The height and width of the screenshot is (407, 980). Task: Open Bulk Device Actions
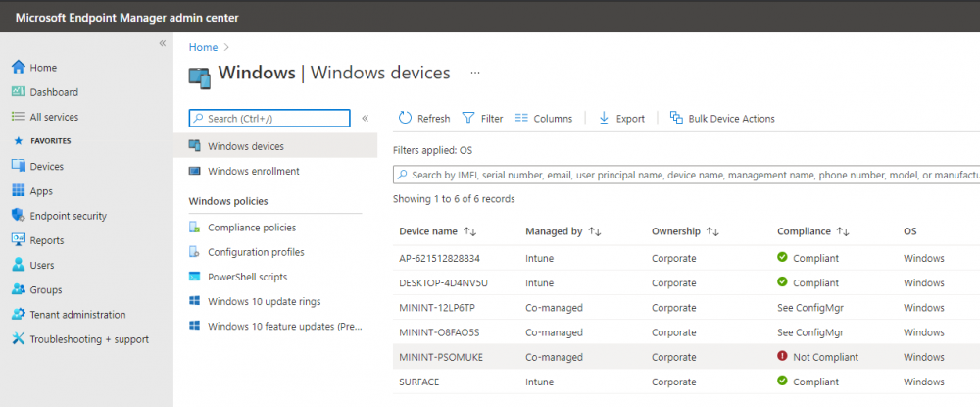click(x=722, y=118)
